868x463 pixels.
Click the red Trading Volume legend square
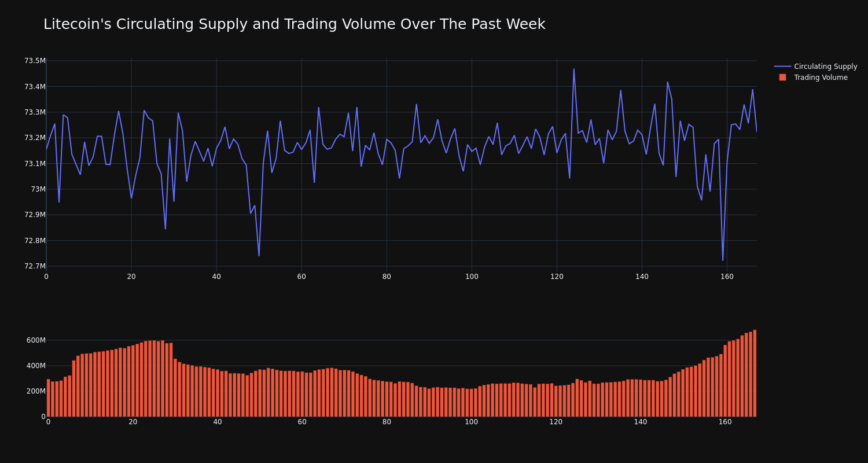(x=782, y=78)
